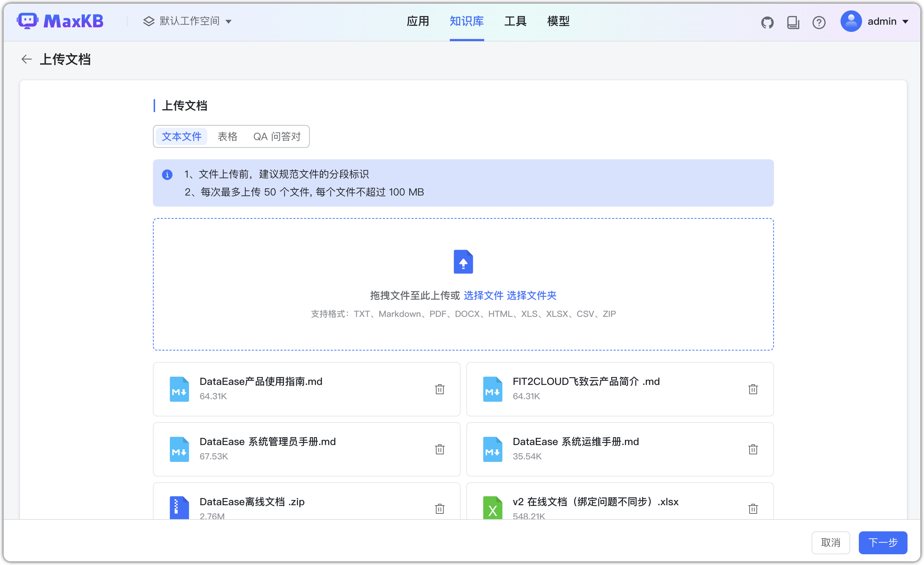Delete v2 在线文档 .xlsx file
This screenshot has width=924, height=565.
click(x=752, y=508)
